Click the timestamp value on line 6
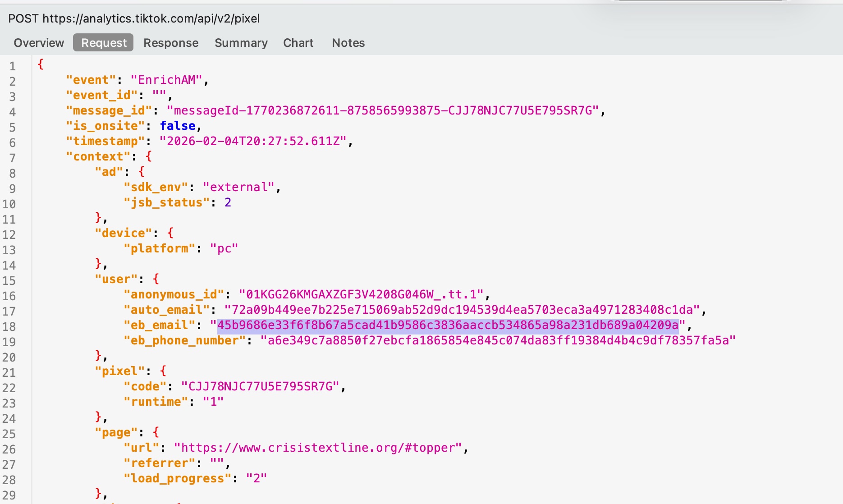The image size is (843, 504). (253, 141)
